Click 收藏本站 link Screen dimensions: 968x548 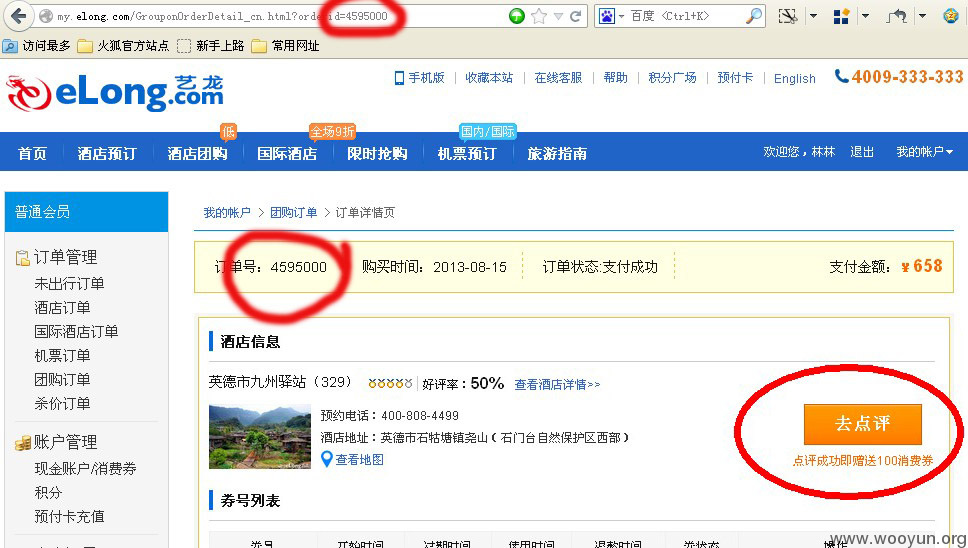[489, 78]
